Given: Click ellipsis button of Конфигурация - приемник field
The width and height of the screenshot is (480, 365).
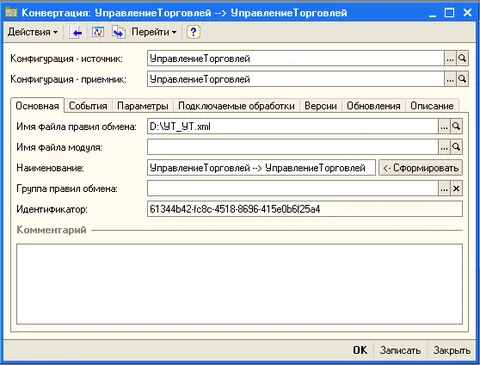Looking at the screenshot, I should [450, 79].
